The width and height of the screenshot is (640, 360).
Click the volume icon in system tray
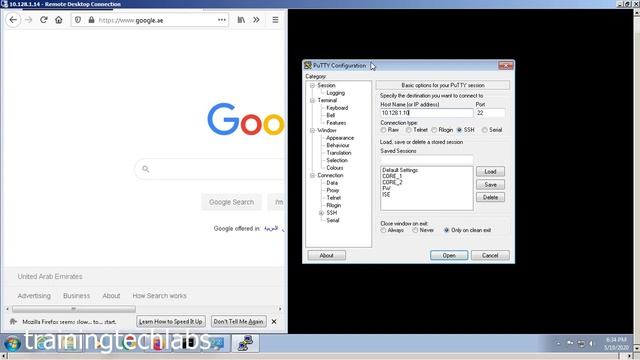click(591, 344)
